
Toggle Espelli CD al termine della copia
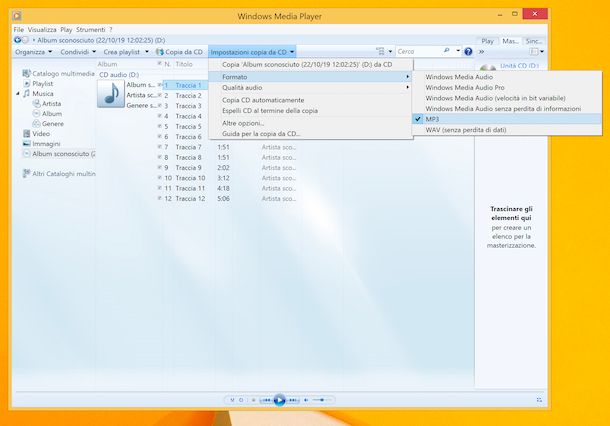tap(310, 110)
